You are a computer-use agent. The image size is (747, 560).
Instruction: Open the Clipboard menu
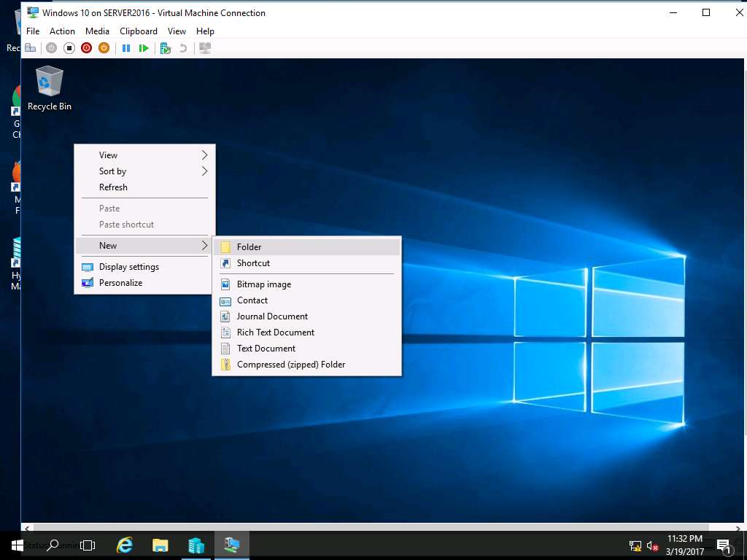pyautogui.click(x=139, y=31)
